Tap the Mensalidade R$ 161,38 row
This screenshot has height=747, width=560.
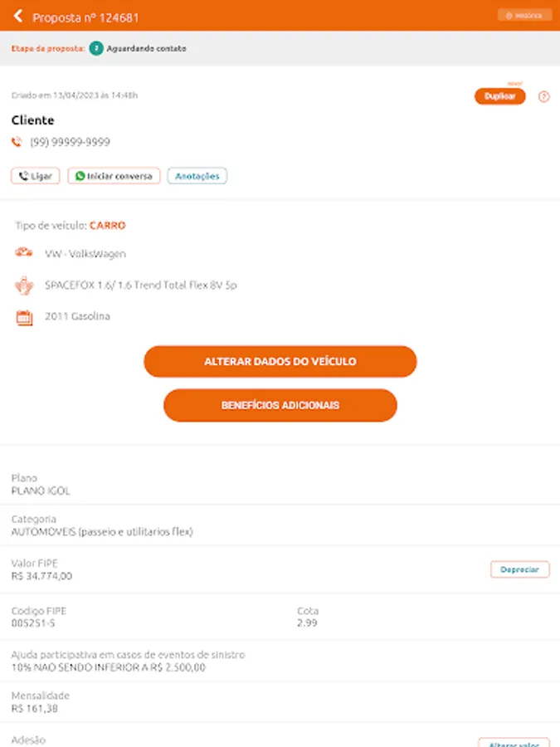pos(280,702)
